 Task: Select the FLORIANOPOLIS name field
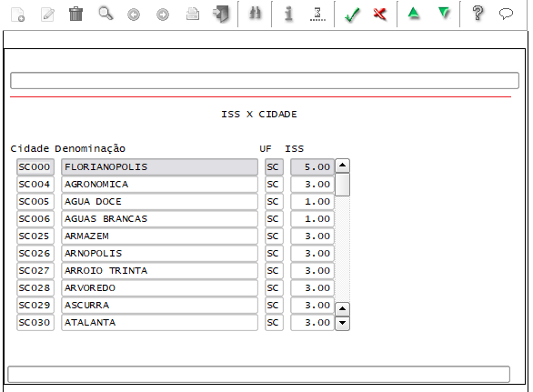[x=159, y=167]
